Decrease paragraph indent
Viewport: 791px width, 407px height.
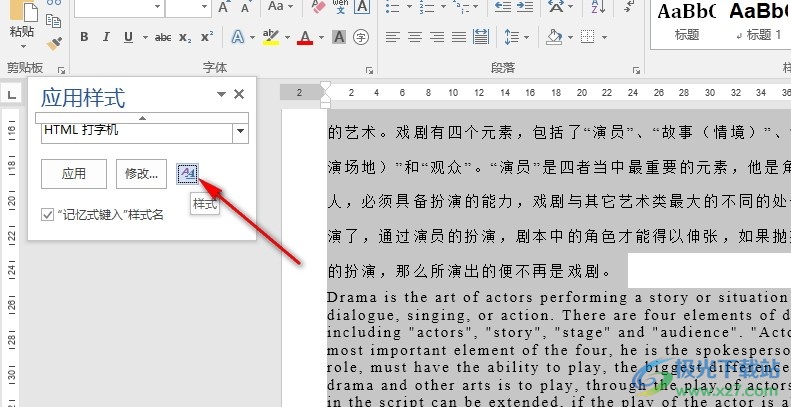(502, 6)
